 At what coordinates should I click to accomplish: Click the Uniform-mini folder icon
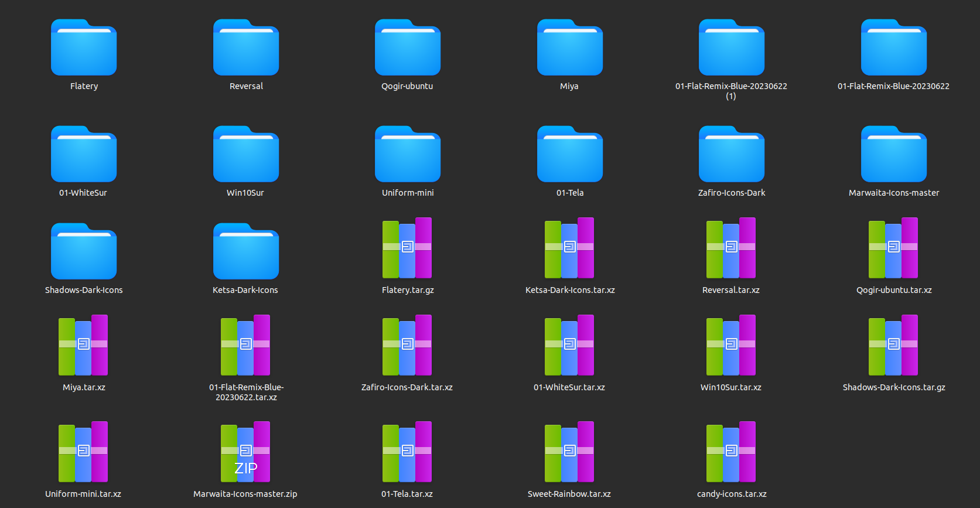point(408,154)
